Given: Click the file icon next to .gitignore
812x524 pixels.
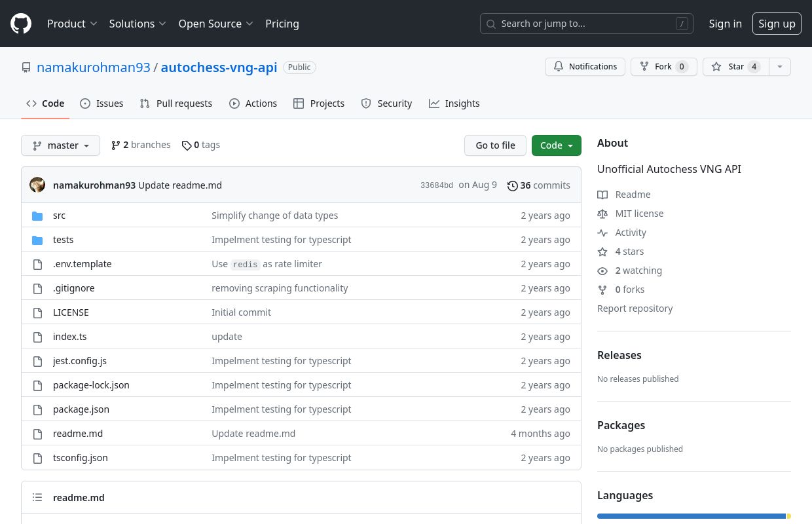Looking at the screenshot, I should pyautogui.click(x=37, y=288).
